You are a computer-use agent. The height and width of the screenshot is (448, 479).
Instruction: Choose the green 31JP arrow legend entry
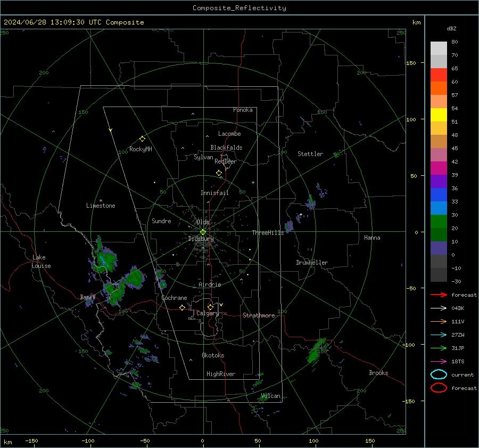(x=439, y=348)
